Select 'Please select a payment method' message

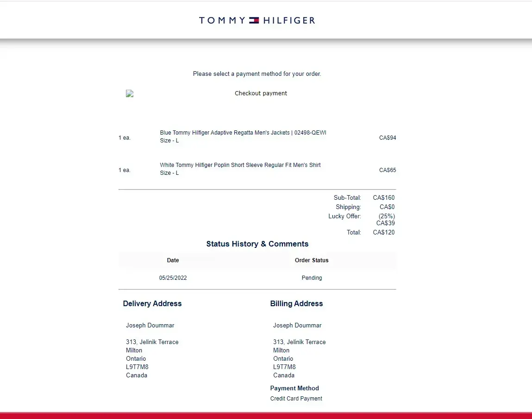(257, 74)
